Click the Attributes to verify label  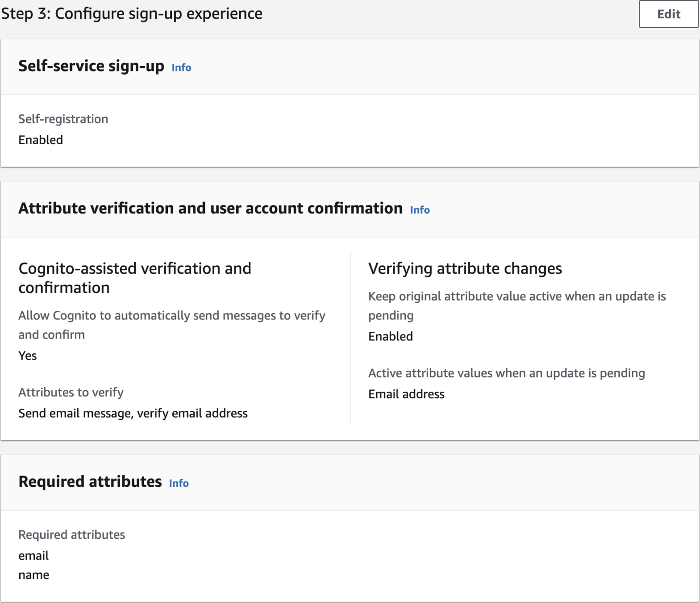(71, 392)
